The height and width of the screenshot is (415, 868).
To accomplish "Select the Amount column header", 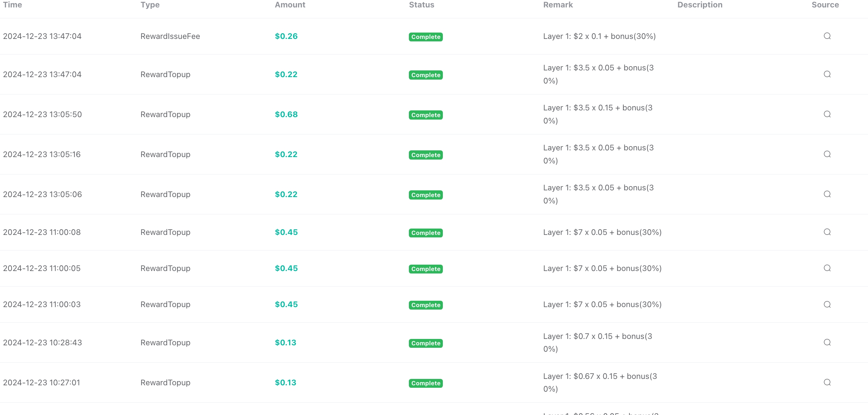I will pos(290,5).
